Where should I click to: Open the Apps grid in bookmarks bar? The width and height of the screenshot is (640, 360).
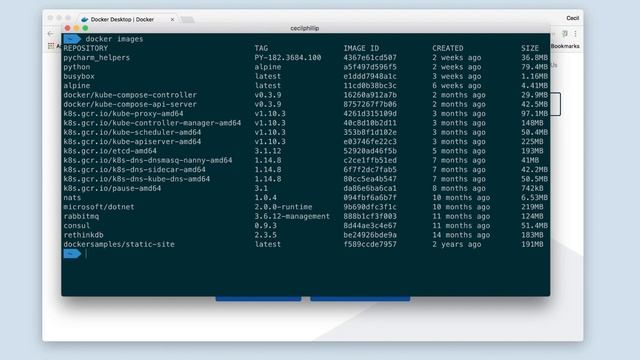pos(51,46)
